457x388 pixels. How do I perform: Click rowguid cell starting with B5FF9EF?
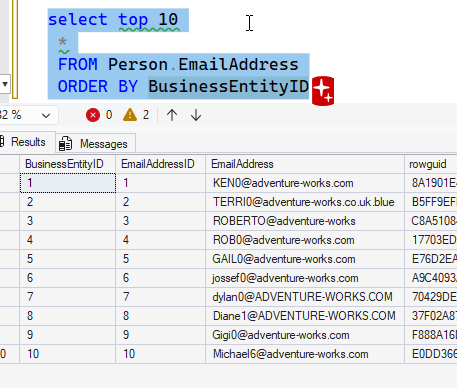point(431,202)
